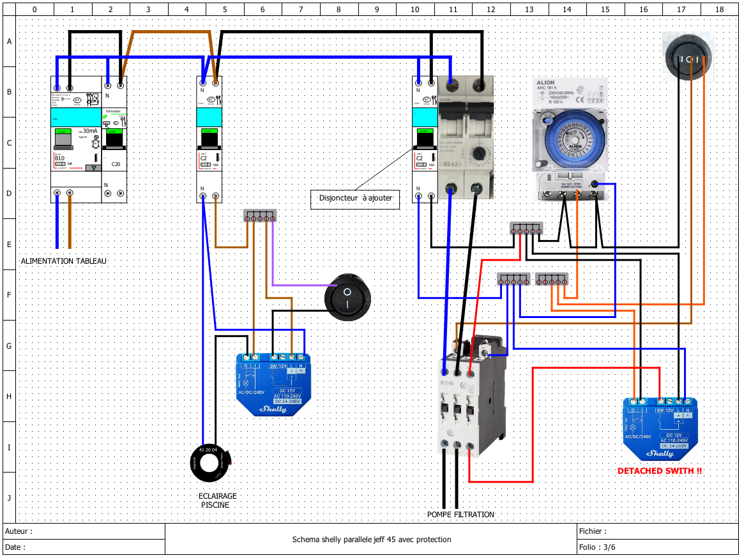Toggle the C2 breaker lever beside the MS-6.3
The height and width of the screenshot is (560, 744).
(x=424, y=139)
